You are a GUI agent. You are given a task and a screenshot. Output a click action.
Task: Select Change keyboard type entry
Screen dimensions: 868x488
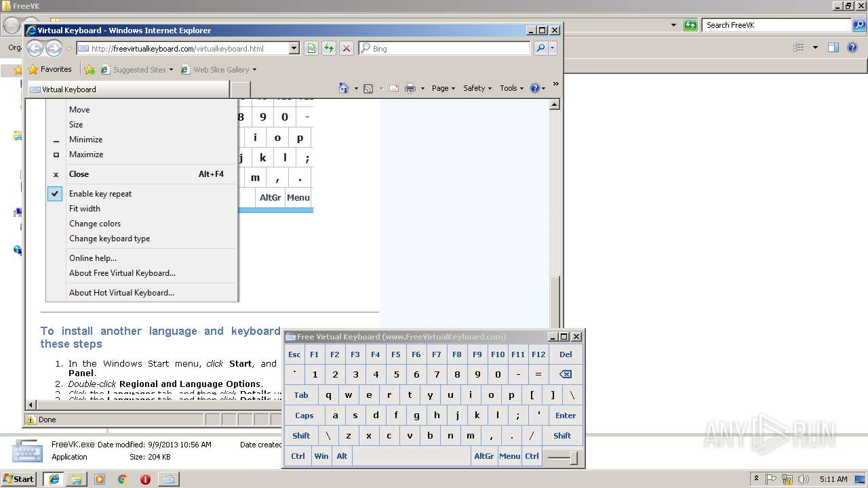pyautogui.click(x=109, y=239)
